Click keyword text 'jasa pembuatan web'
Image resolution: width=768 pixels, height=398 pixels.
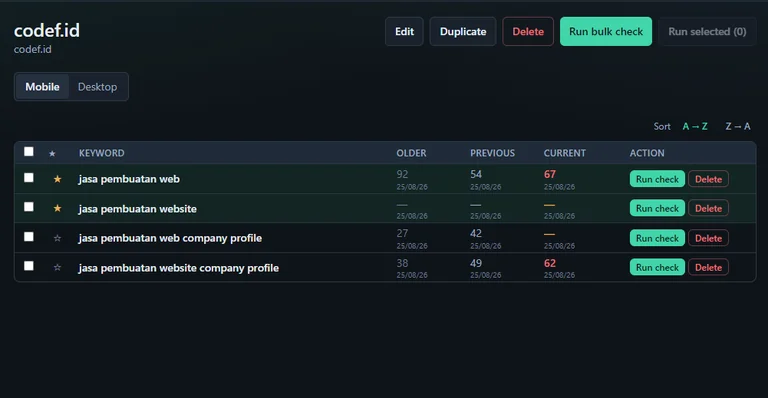click(x=129, y=179)
